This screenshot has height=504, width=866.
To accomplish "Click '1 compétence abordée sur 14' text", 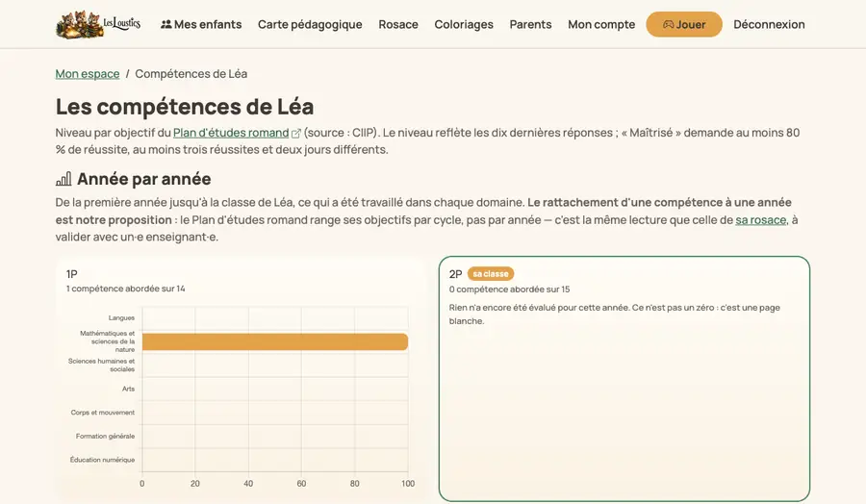I will [125, 289].
